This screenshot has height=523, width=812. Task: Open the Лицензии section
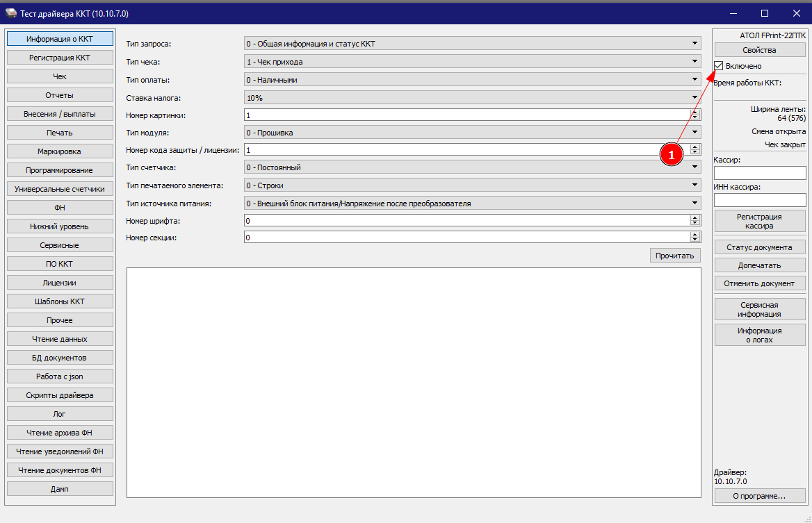(x=60, y=283)
